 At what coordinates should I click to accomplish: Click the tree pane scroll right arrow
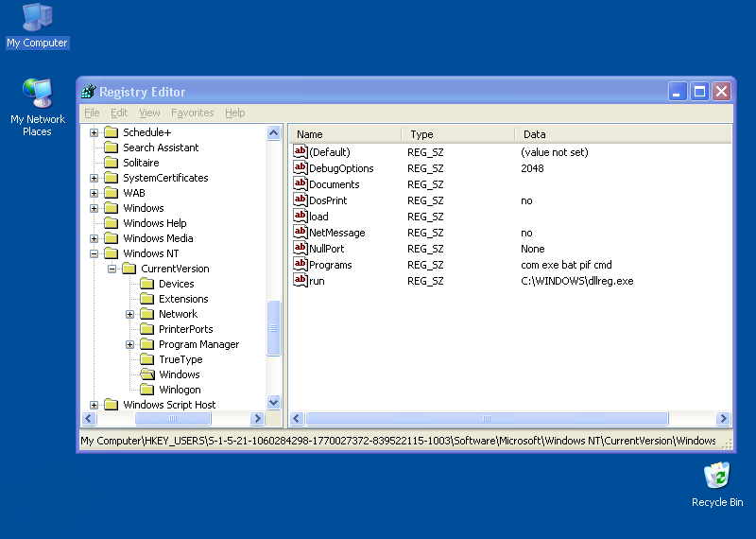pyautogui.click(x=257, y=418)
